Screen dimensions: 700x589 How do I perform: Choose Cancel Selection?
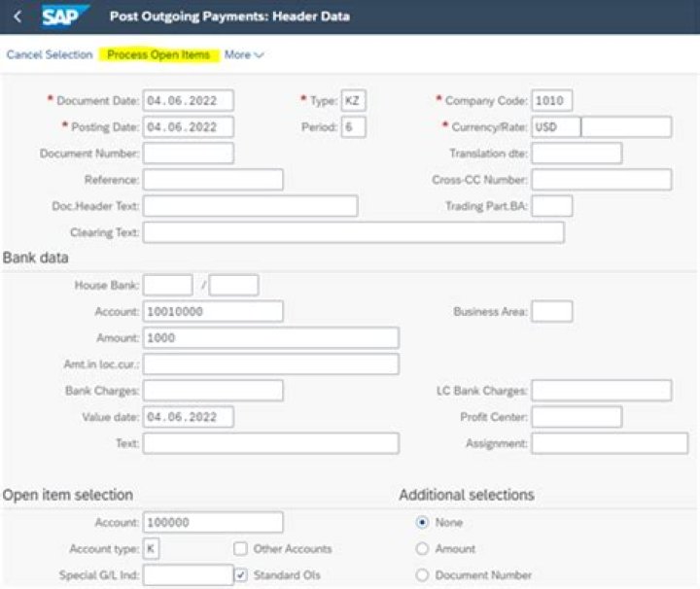point(50,54)
